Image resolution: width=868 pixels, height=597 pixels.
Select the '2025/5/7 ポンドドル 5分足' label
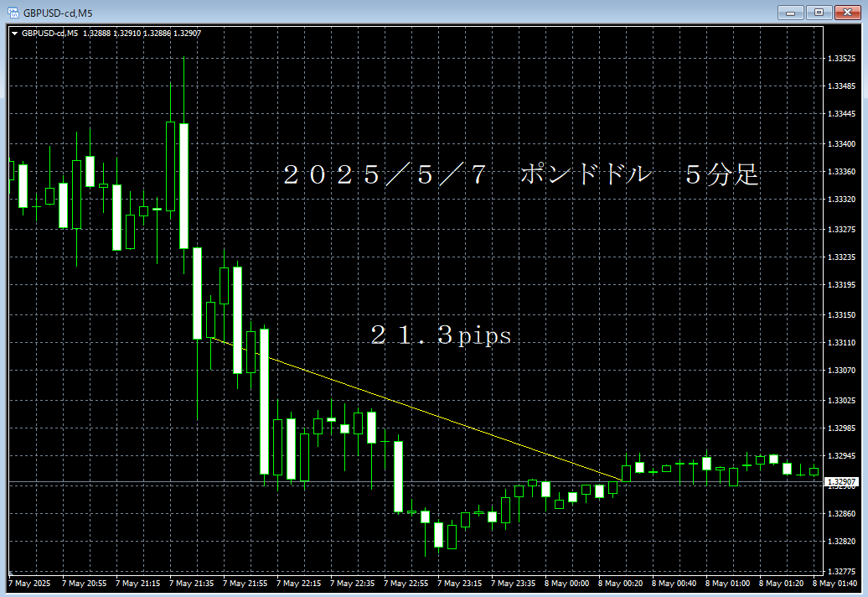tap(520, 174)
